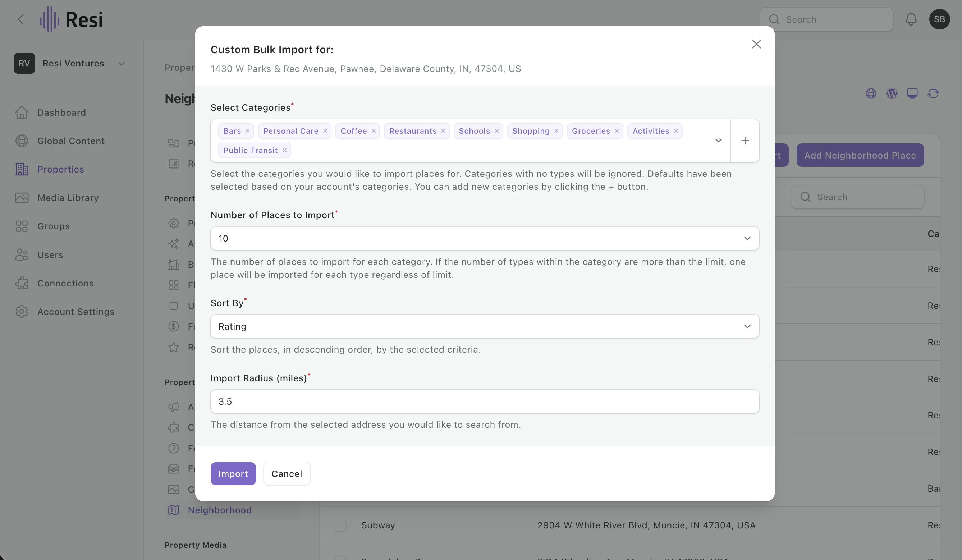The height and width of the screenshot is (560, 962).
Task: Click the neighborhood places Search field
Action: click(x=857, y=197)
